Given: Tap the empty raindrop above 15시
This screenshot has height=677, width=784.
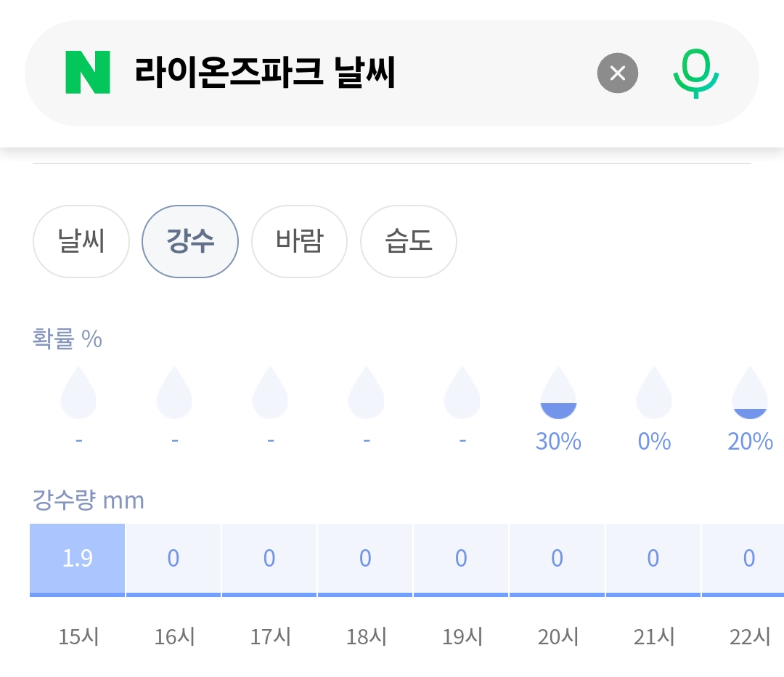Looking at the screenshot, I should (x=78, y=393).
